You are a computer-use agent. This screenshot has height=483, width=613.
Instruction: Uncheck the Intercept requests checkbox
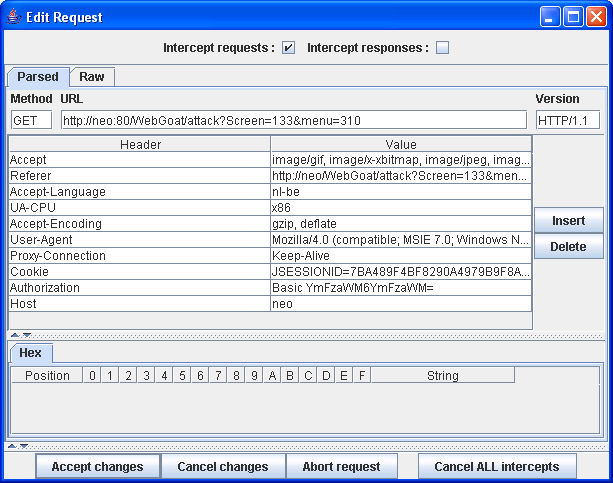[x=288, y=48]
